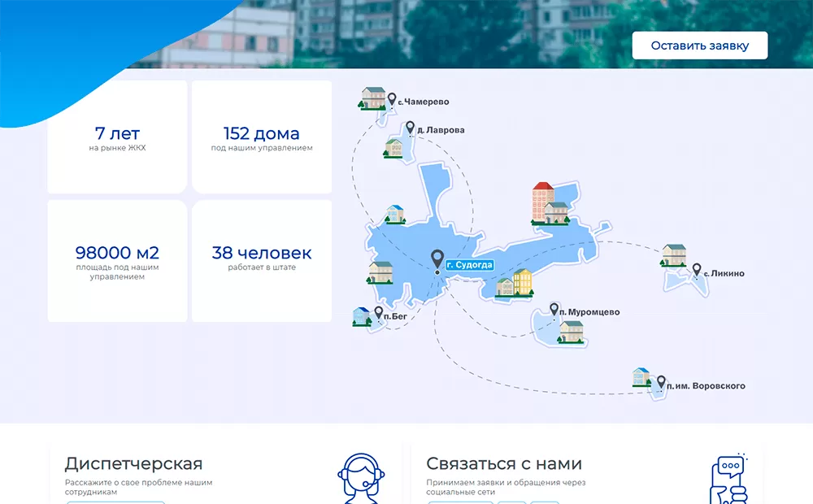The image size is (813, 504).
Task: Open the "7 лет" statistics card
Action: click(117, 137)
